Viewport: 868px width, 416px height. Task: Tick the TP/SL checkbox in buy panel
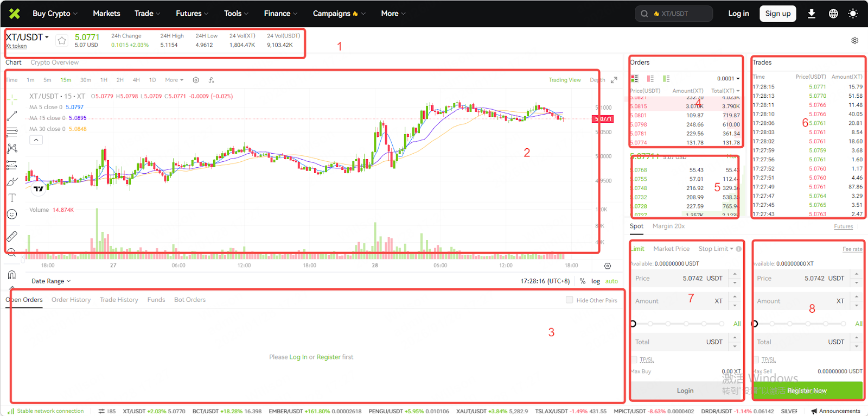[634, 360]
